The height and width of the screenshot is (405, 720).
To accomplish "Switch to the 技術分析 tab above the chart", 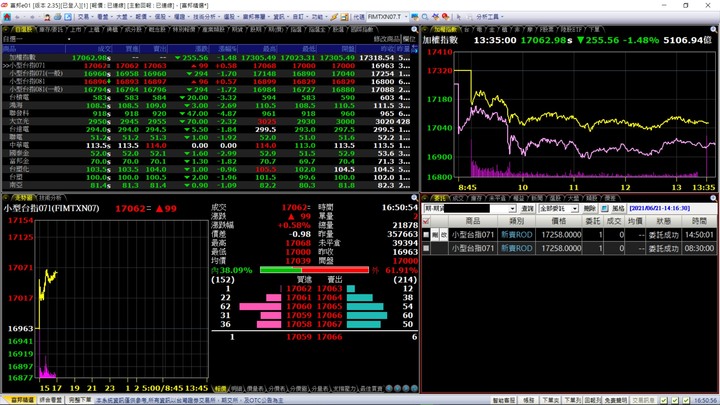I will 50,198.
